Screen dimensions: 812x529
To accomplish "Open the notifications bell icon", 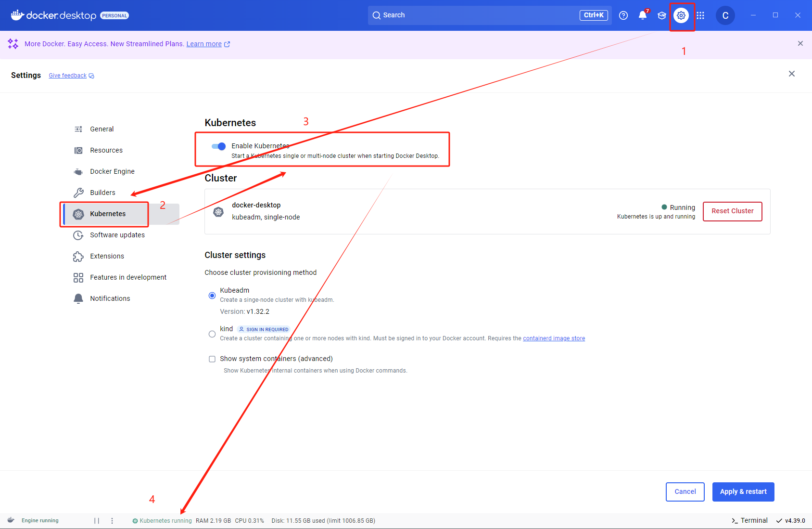I will coord(643,15).
